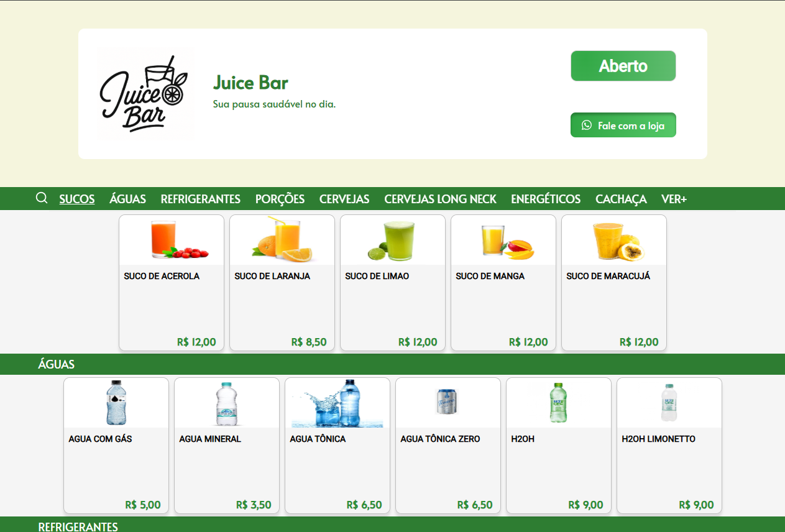Image resolution: width=785 pixels, height=532 pixels.
Task: Expand the VER+ menu for more categories
Action: coord(674,199)
